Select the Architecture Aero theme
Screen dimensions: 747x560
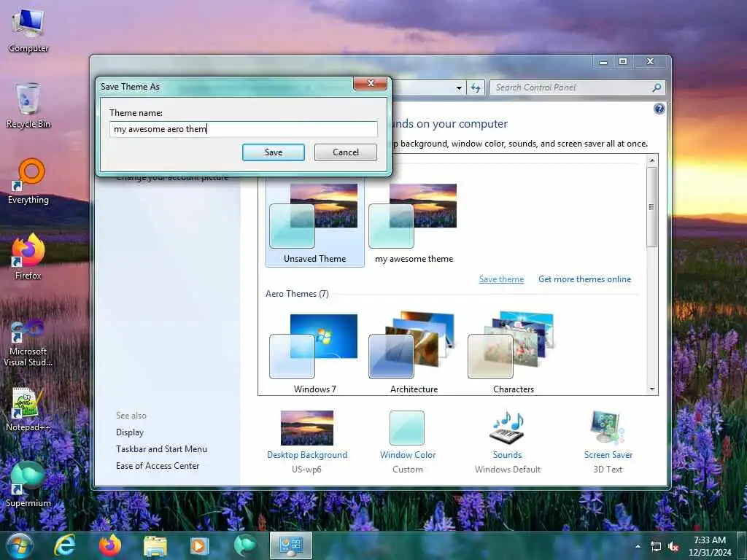414,354
